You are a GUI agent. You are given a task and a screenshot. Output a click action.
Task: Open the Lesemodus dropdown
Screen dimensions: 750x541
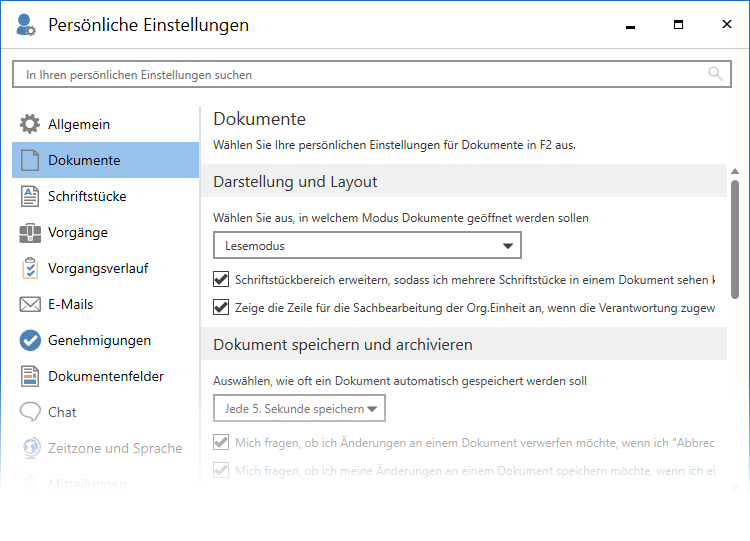(367, 245)
